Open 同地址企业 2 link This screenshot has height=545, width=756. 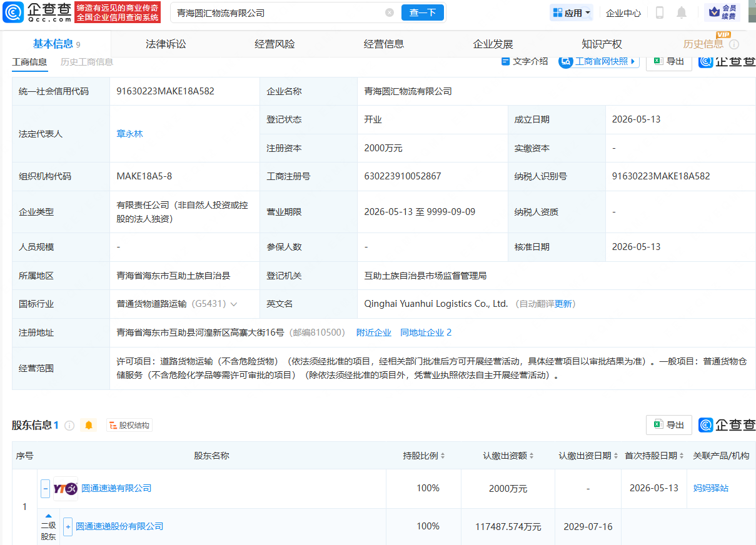point(426,332)
